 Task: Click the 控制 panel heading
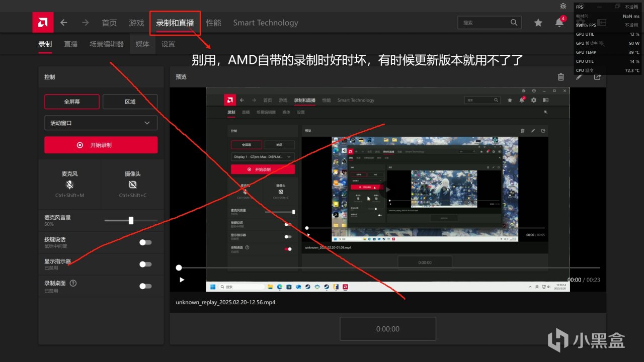tap(50, 77)
